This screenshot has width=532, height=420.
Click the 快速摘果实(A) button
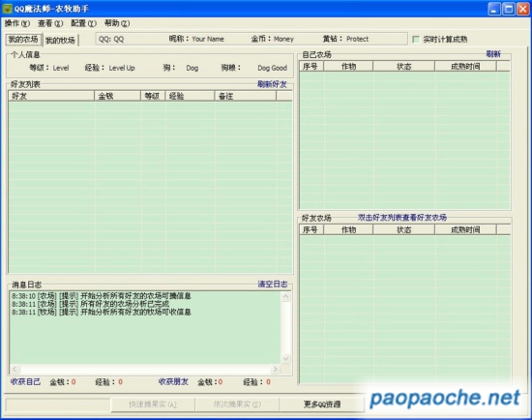click(153, 405)
